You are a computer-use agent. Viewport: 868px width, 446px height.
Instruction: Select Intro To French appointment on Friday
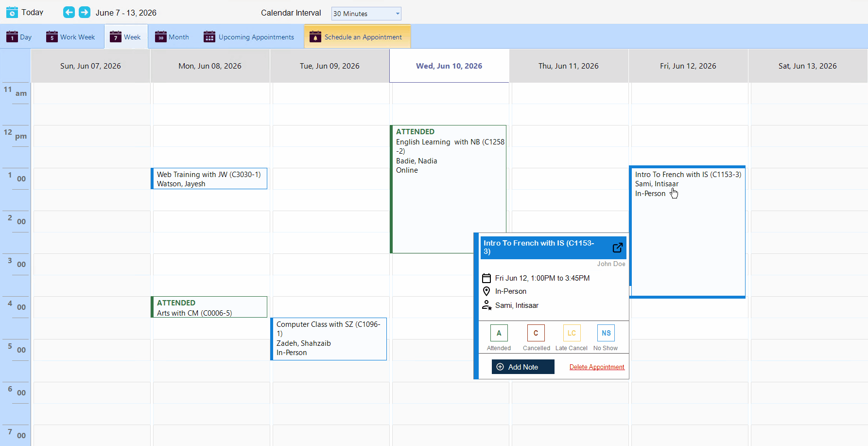687,232
